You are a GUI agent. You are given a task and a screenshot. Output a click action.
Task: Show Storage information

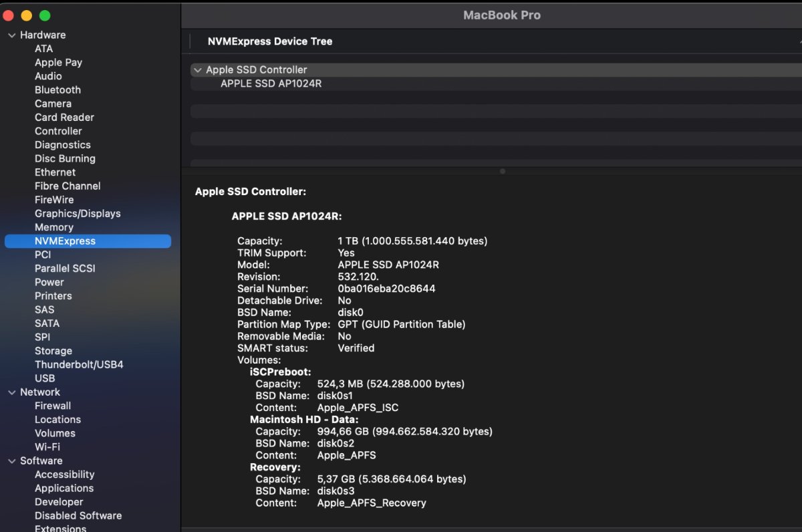53,351
